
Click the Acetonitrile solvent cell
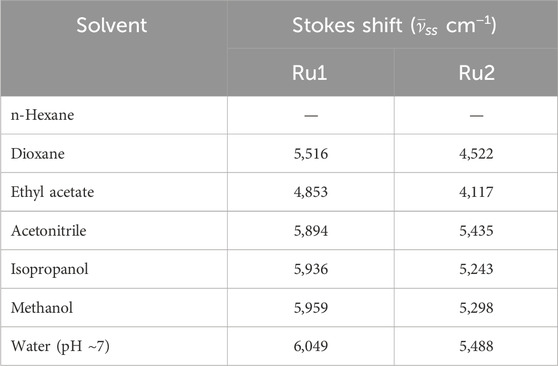[48, 230]
